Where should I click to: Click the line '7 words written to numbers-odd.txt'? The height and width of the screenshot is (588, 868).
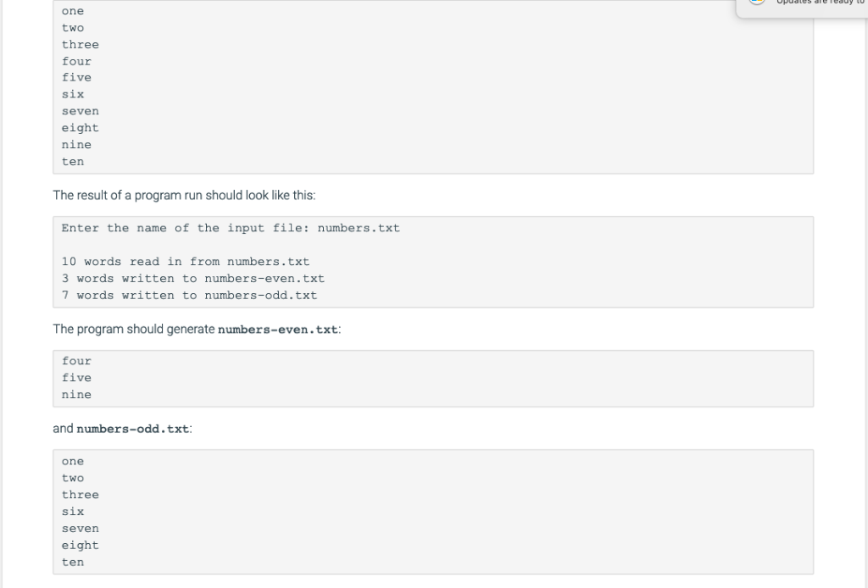188,295
